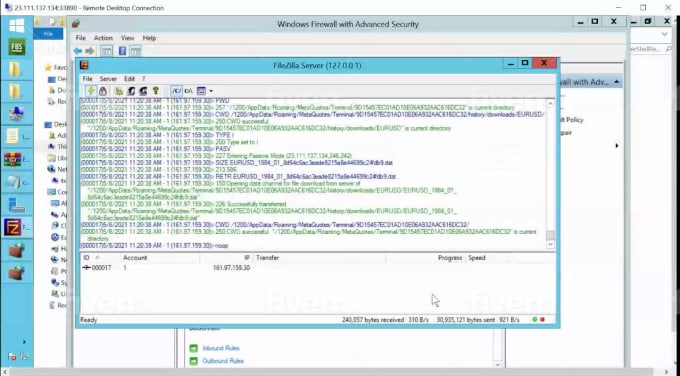Viewport: 680px width, 376px height.
Task: Toggle Firewall show/hide console tree icon
Action: point(106,51)
